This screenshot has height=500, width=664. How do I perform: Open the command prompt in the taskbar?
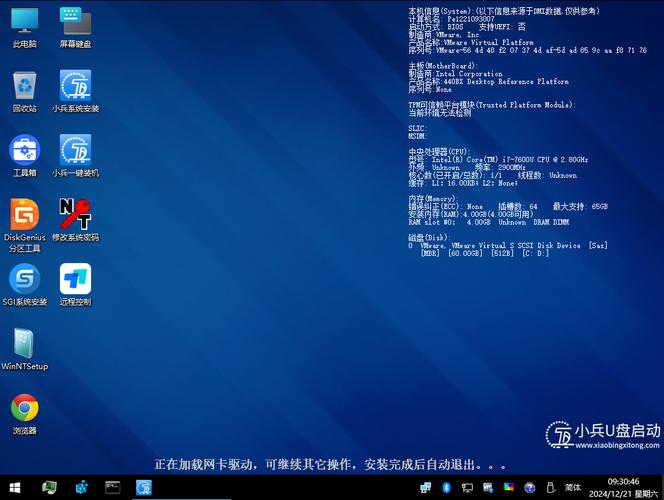tap(113, 487)
